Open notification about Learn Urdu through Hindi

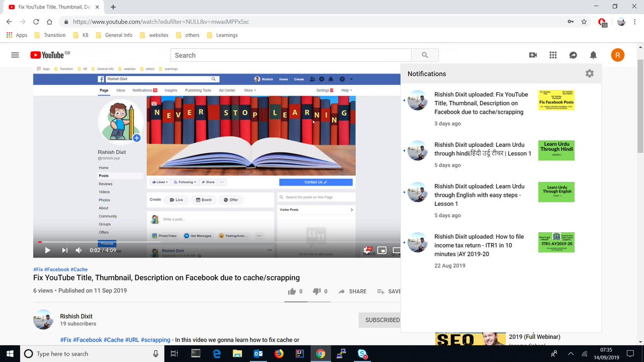501,155
